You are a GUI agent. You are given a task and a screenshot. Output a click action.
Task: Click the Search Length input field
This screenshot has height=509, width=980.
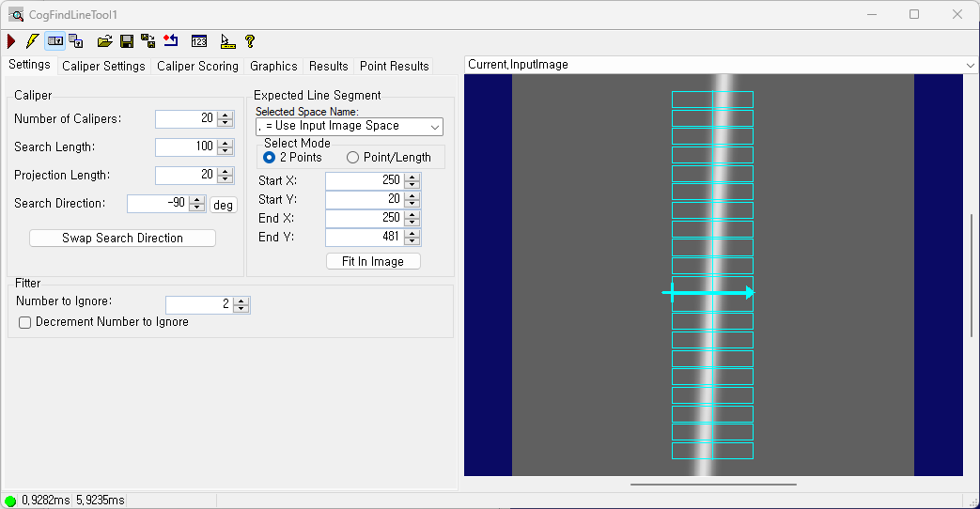pos(185,147)
